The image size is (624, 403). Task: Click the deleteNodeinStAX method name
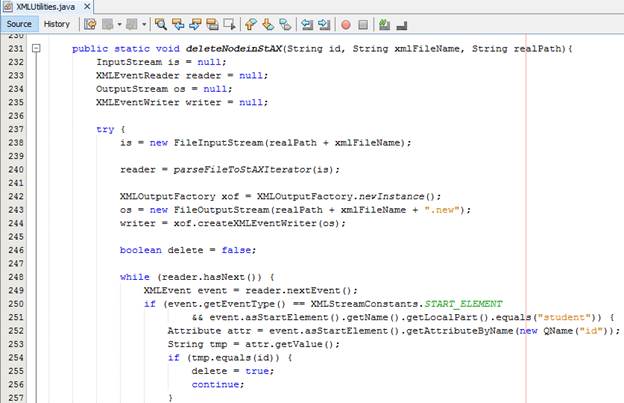[234, 49]
